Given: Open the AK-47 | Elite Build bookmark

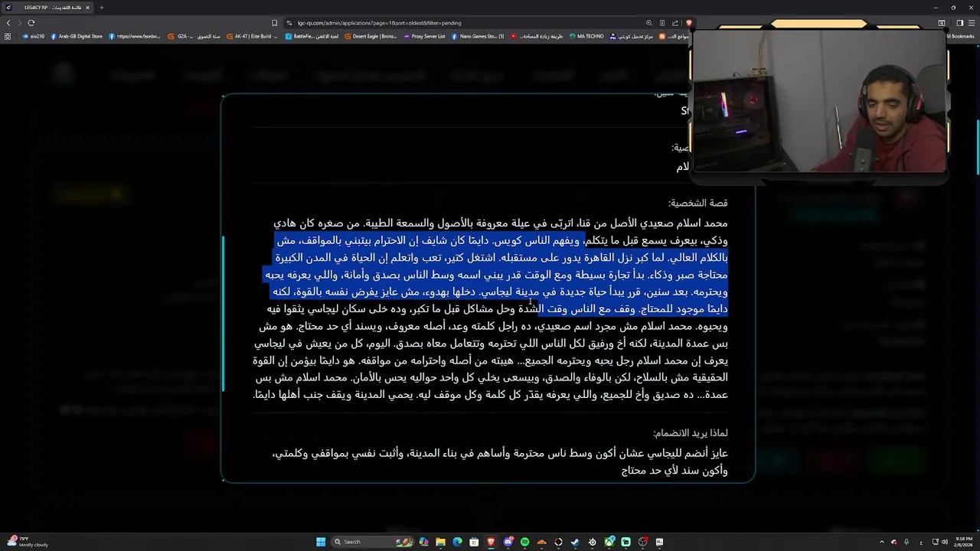Looking at the screenshot, I should [x=253, y=36].
